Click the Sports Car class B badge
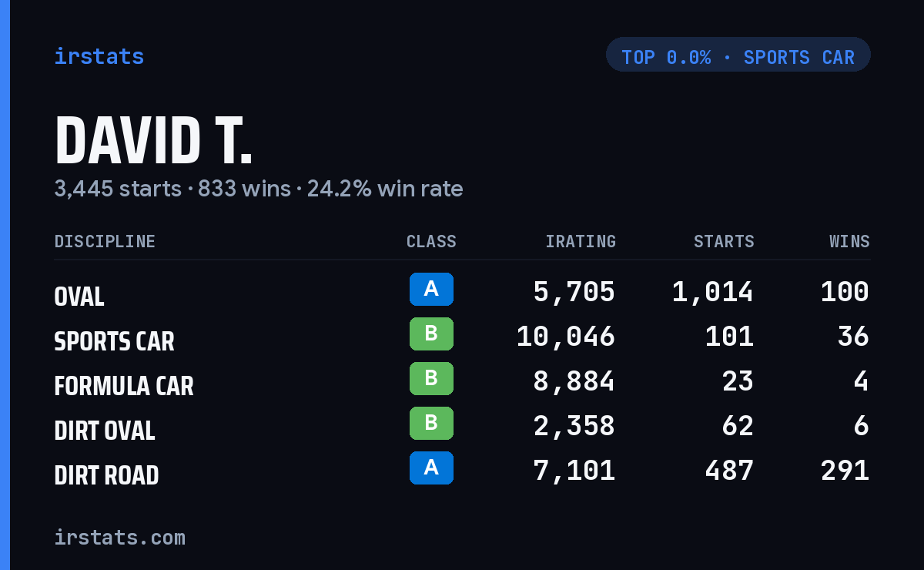Image resolution: width=924 pixels, height=570 pixels. [431, 334]
